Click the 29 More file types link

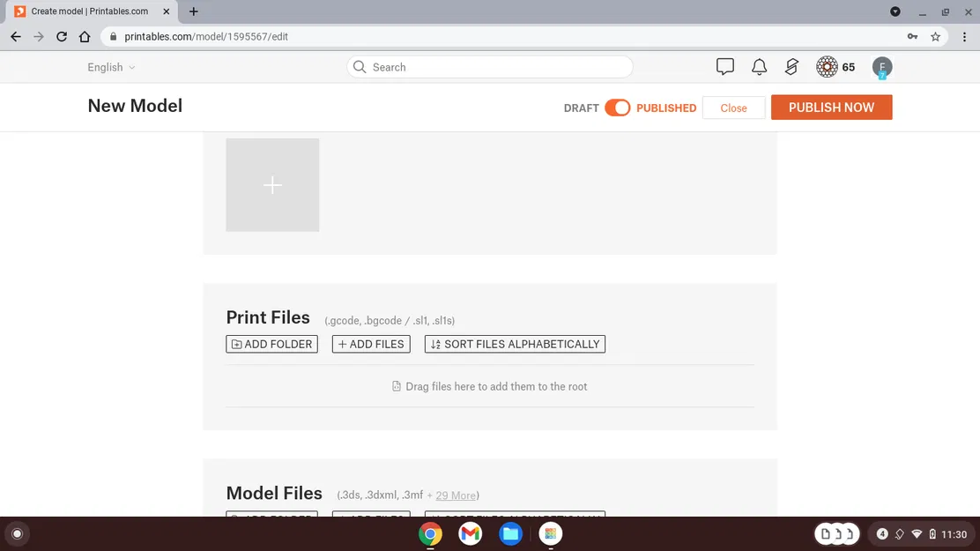[456, 495]
